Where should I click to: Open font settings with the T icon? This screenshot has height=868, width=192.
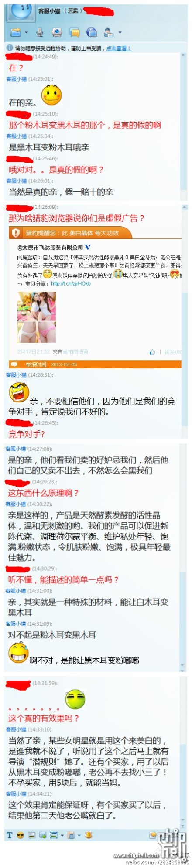pos(9,835)
